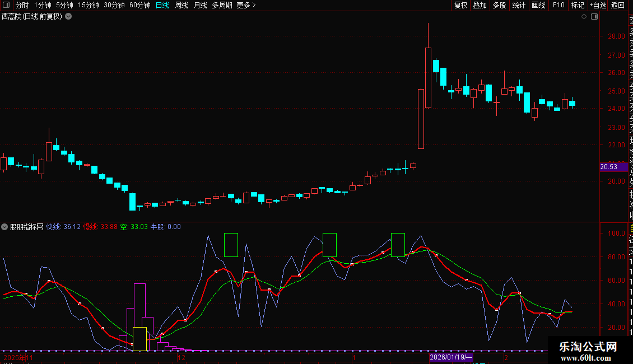Image resolution: width=633 pixels, height=364 pixels.
Task: Select the 日线 daily period
Action: pos(162,5)
